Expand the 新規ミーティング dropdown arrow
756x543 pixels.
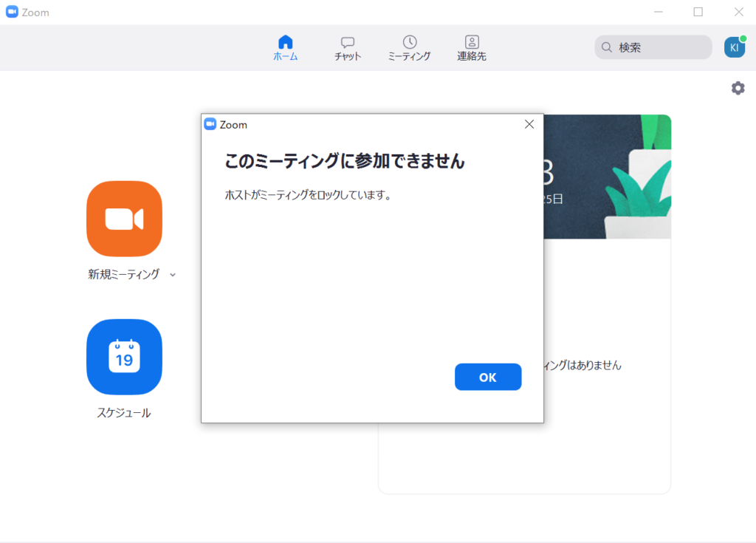pyautogui.click(x=173, y=275)
